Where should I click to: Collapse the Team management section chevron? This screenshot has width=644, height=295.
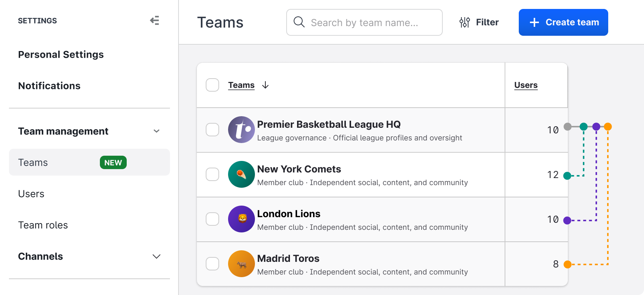tap(157, 131)
